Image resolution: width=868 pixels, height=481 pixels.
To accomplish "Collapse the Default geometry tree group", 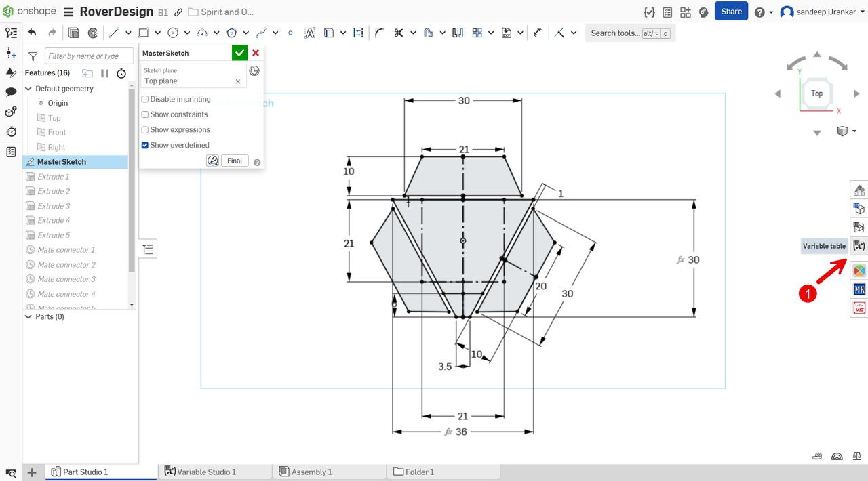I will [x=28, y=88].
